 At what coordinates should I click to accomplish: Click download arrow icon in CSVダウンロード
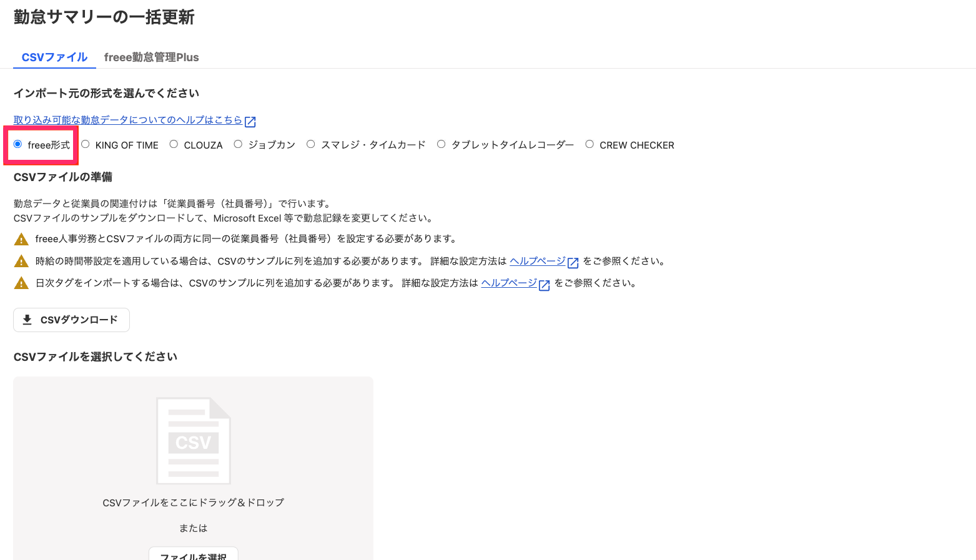pos(27,320)
